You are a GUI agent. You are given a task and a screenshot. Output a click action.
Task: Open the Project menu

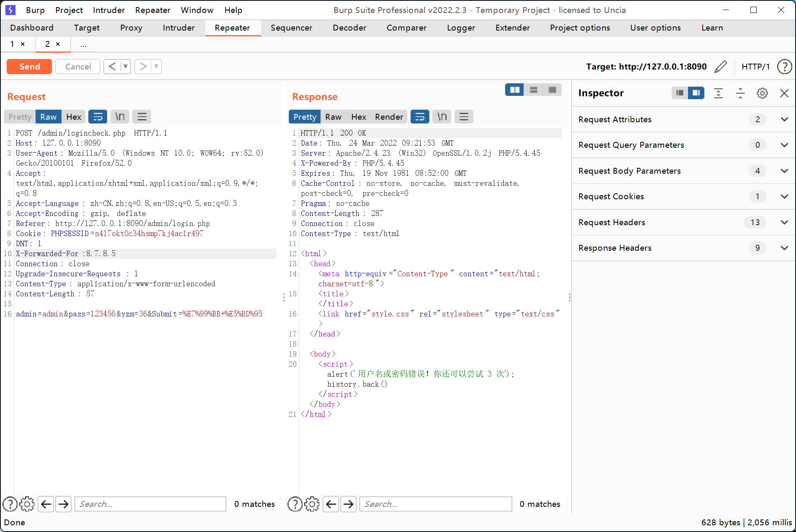69,10
